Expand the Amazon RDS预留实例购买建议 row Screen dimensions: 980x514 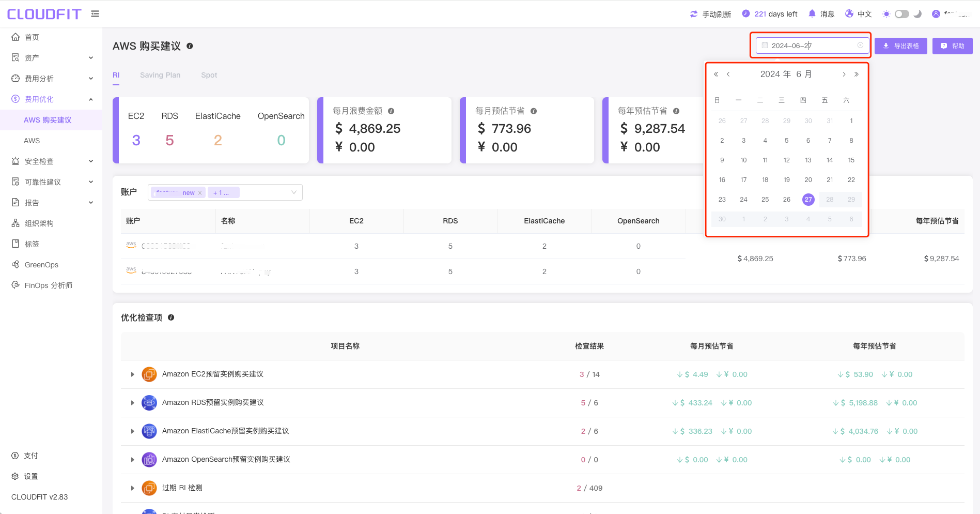coord(132,403)
